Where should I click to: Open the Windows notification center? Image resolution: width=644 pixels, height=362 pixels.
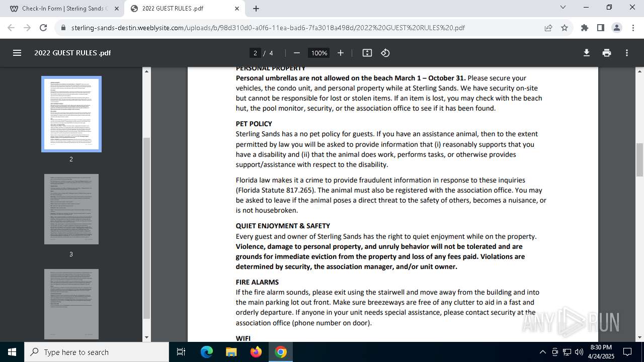click(x=627, y=352)
